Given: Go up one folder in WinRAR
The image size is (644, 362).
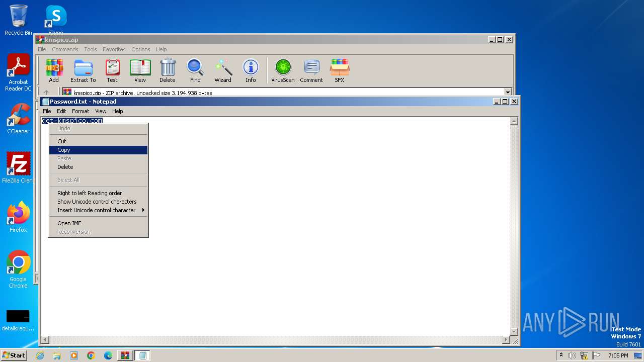Looking at the screenshot, I should click(46, 93).
